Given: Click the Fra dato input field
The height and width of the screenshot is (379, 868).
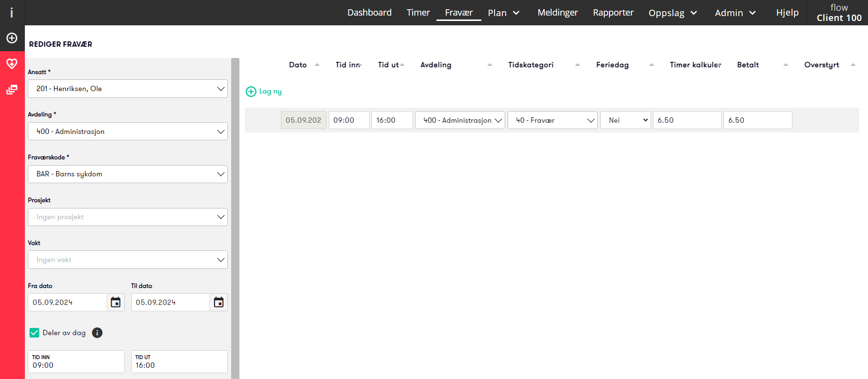Looking at the screenshot, I should click(x=67, y=303).
